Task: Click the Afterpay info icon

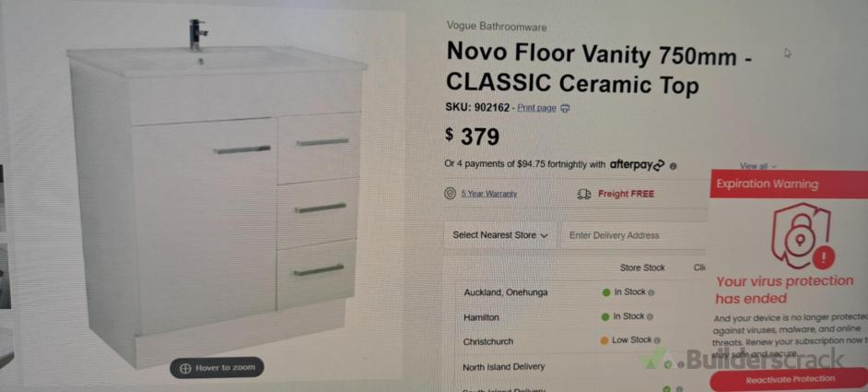Action: 674,166
